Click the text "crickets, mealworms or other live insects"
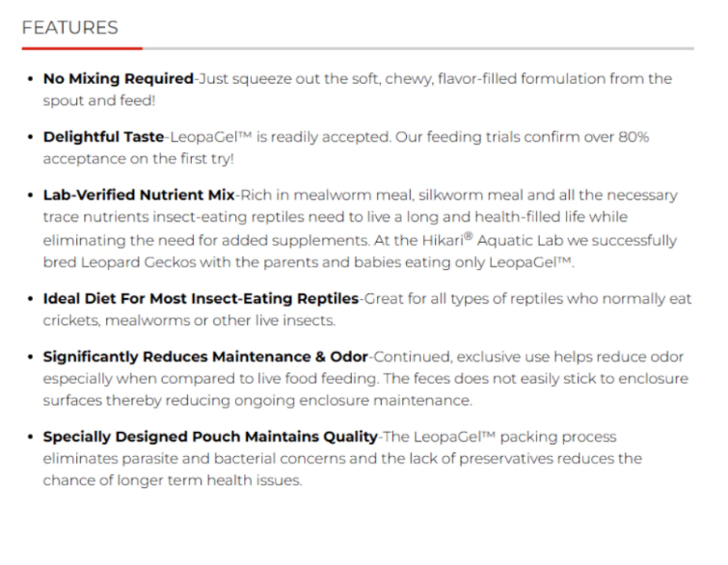The width and height of the screenshot is (728, 565). pyautogui.click(x=188, y=320)
